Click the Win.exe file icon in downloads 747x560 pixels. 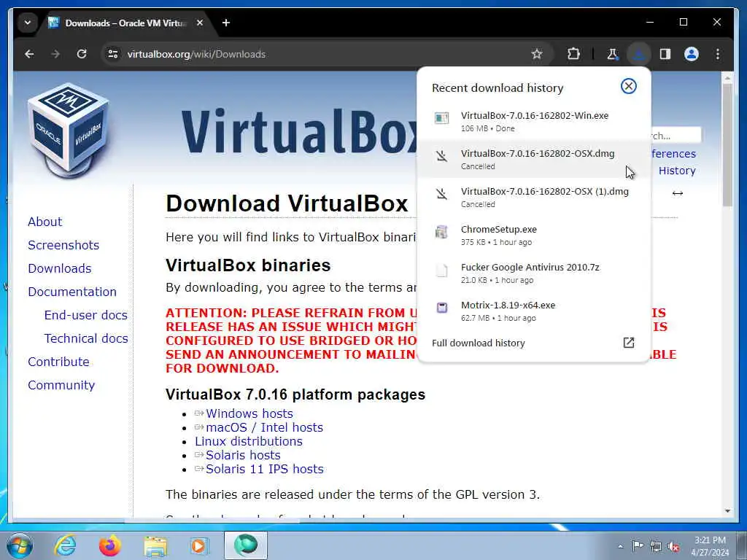point(441,118)
